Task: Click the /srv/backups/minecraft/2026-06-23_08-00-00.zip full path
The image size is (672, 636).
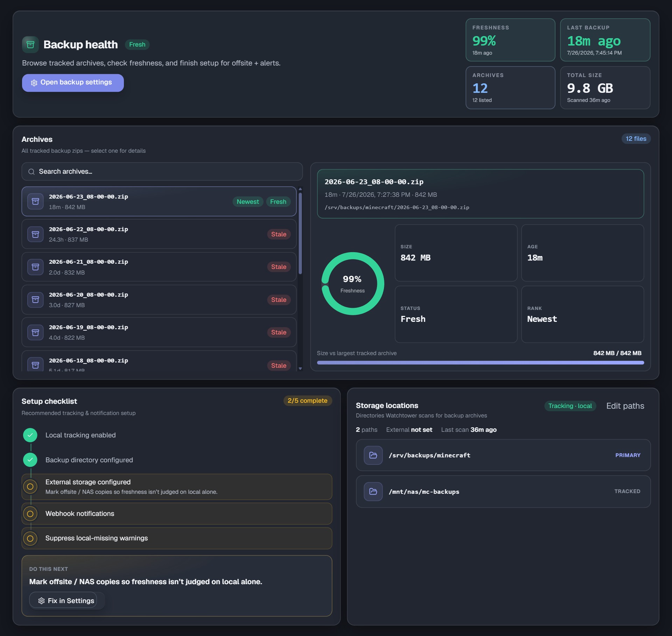Action: pyautogui.click(x=397, y=207)
